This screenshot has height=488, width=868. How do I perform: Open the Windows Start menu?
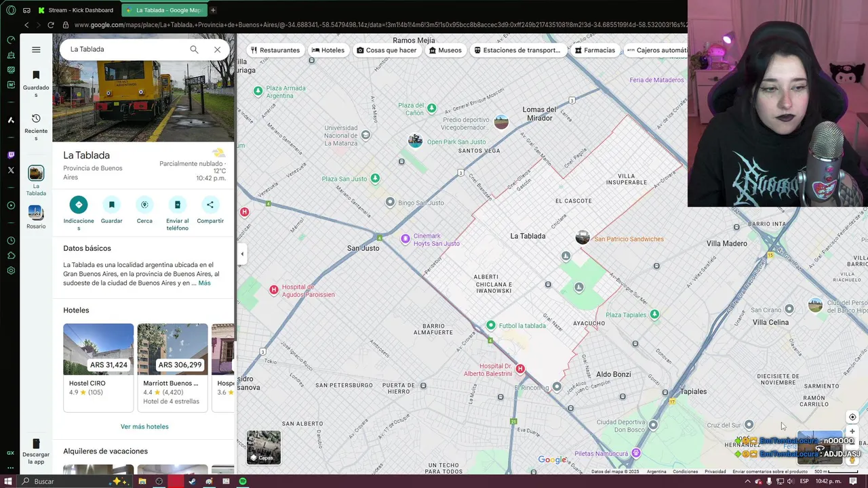coord(9,481)
